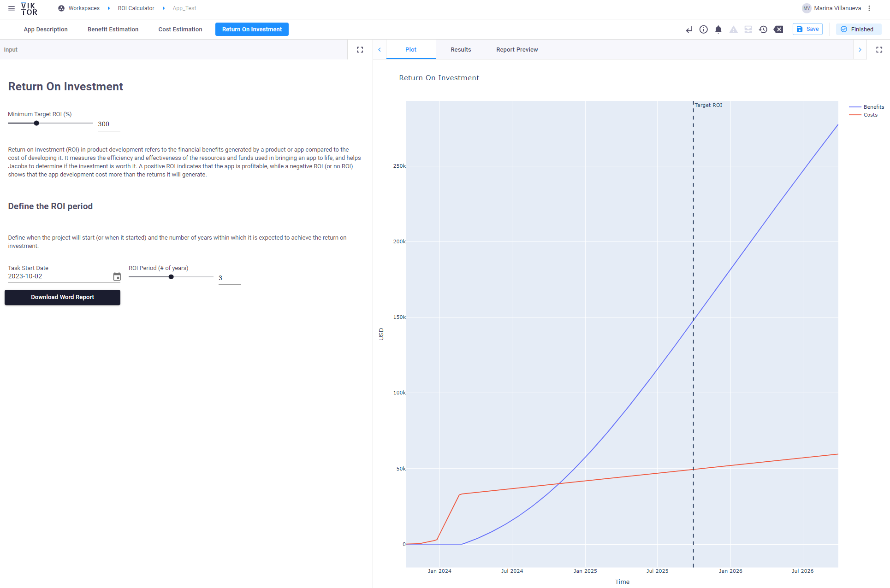Switch to the Cost Estimation step
The width and height of the screenshot is (890, 588).
[x=180, y=29]
